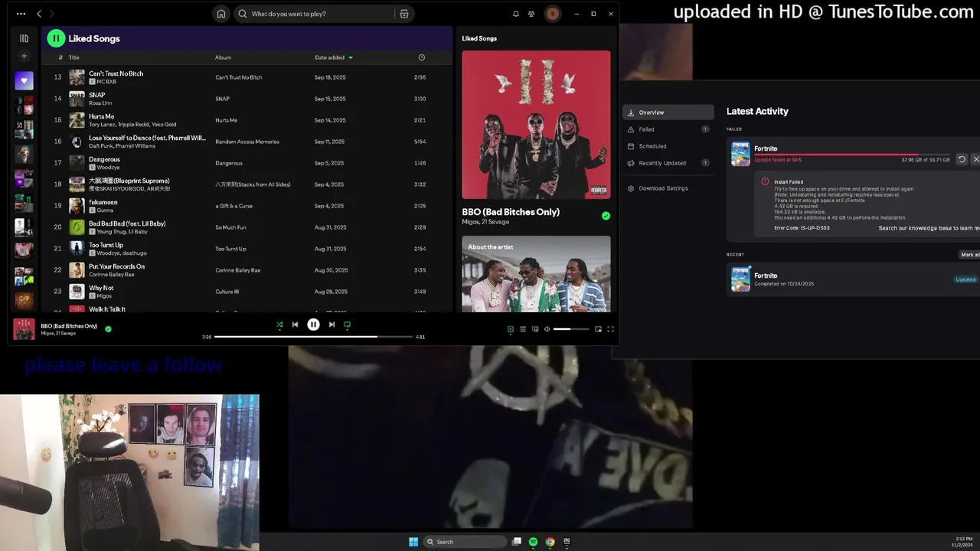Image resolution: width=980 pixels, height=551 pixels.
Task: Cancel the failed Fortnite update
Action: pos(975,159)
